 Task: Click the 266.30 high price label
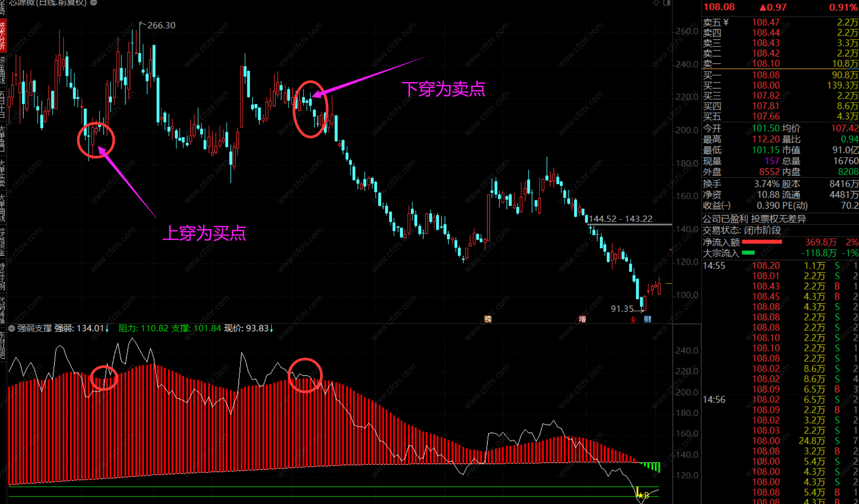point(161,26)
